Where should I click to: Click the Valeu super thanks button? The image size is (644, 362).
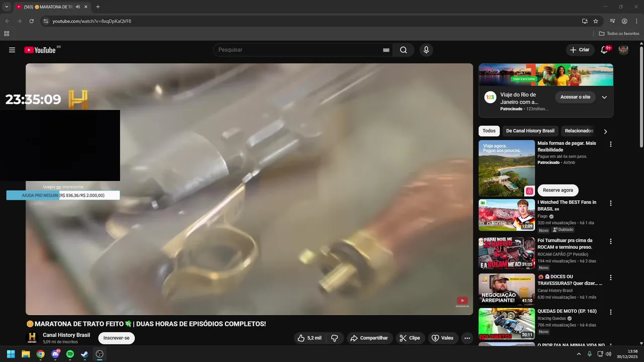tap(443, 338)
